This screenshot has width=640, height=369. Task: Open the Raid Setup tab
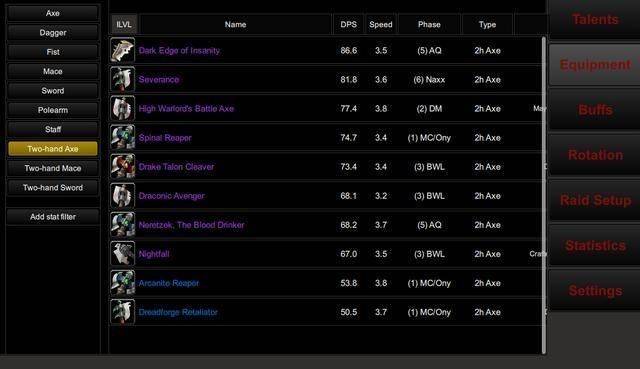(595, 200)
